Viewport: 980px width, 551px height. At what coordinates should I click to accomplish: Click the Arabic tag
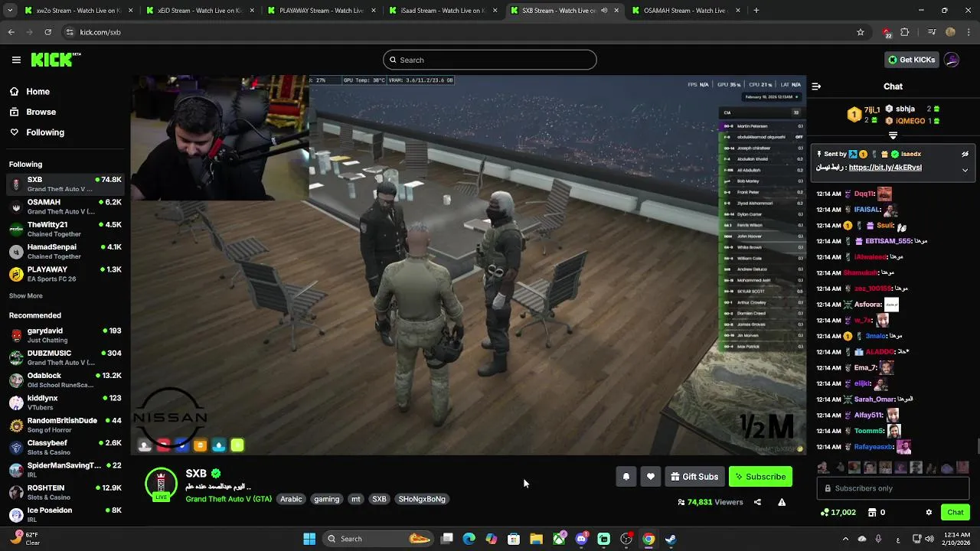[x=291, y=499]
